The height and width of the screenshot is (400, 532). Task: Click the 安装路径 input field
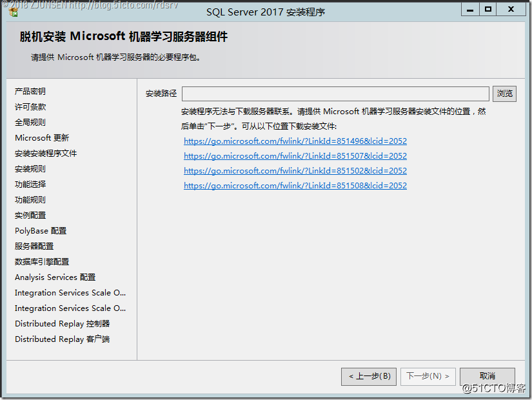pyautogui.click(x=335, y=94)
